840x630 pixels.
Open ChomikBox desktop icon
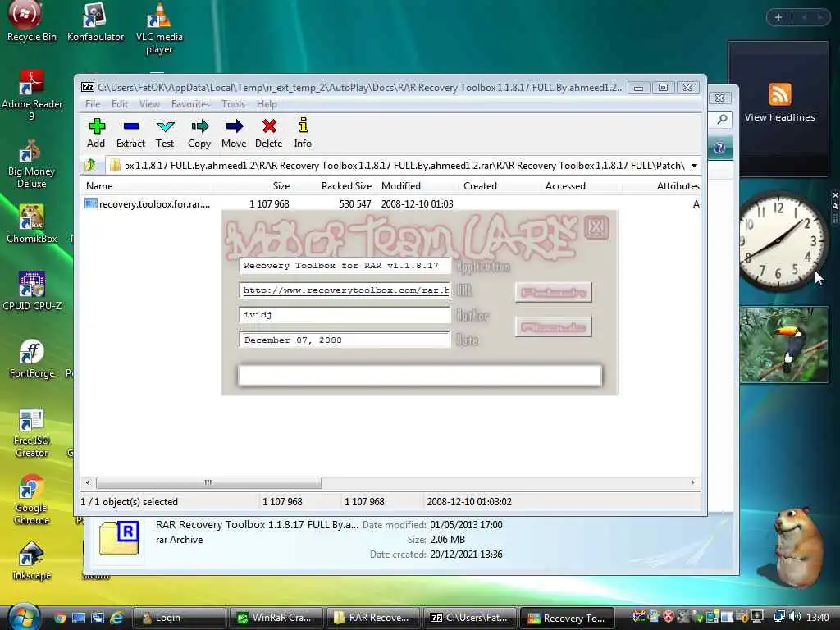(32, 224)
